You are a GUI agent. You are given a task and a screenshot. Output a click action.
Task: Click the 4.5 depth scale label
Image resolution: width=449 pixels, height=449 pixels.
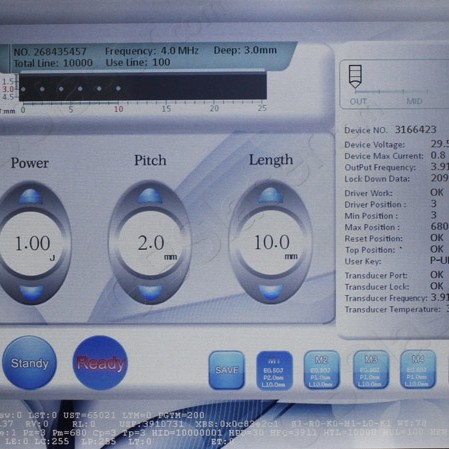[8, 97]
